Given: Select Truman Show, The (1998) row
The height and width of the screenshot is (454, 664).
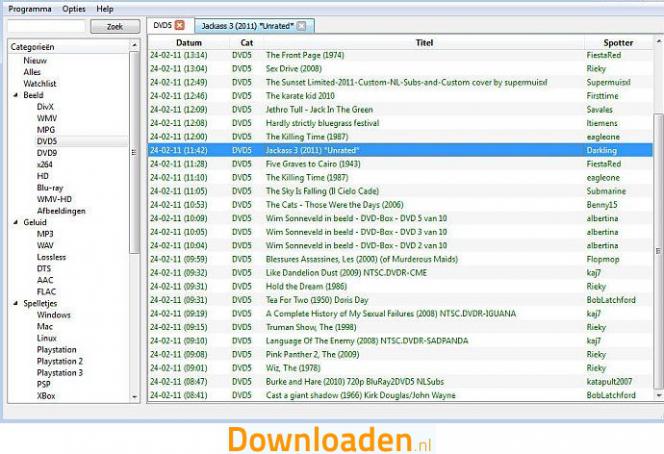Looking at the screenshot, I should pyautogui.click(x=400, y=327).
